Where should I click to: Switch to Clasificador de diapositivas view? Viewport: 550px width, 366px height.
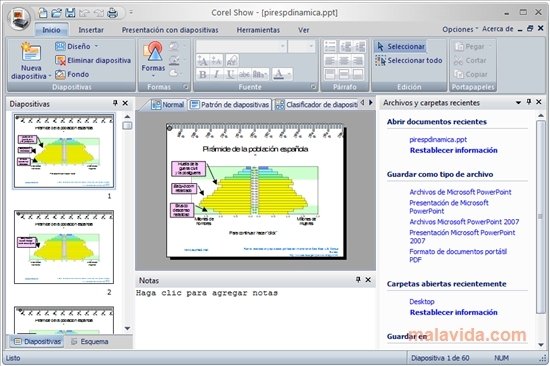click(x=316, y=105)
